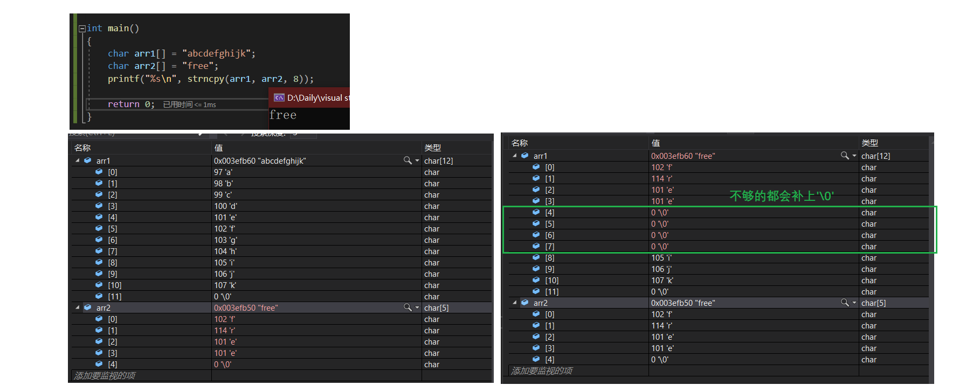Open text visualizer magnifier for left arr1
This screenshot has width=980, height=392.
(408, 160)
